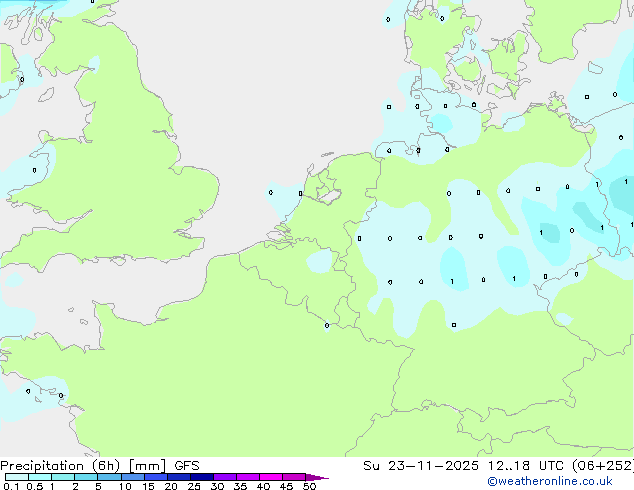Screen dimensions: 634x490
Task: Click the 10–15 mm legend color swatch
Action: (132, 477)
